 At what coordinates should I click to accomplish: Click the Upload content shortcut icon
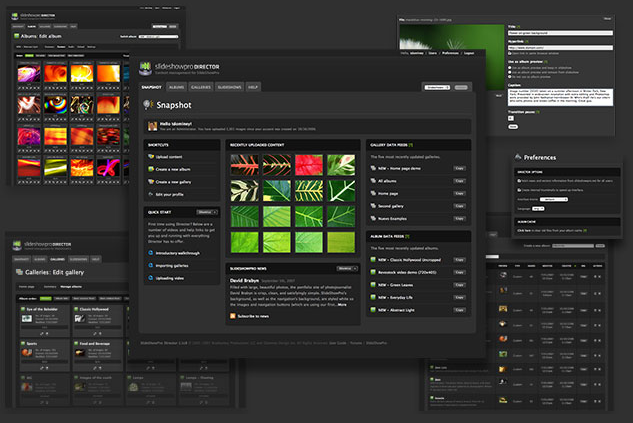[x=151, y=157]
